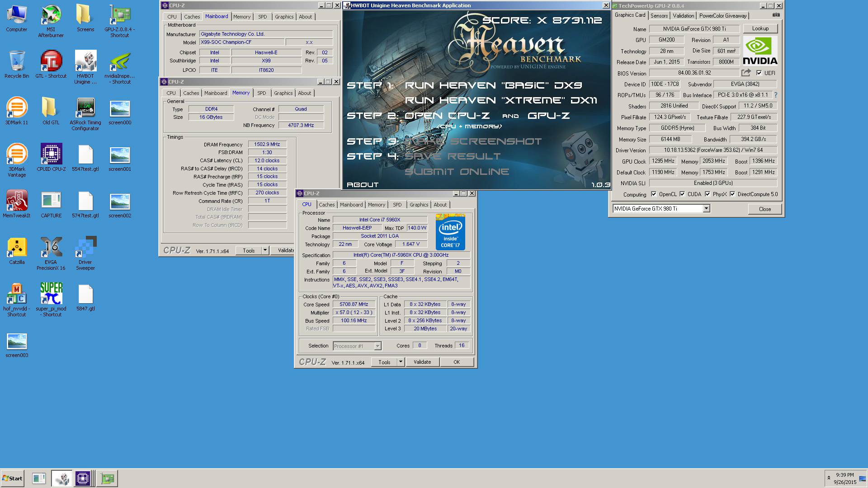The width and height of the screenshot is (868, 488).
Task: Open the CAPTURE desktop icon
Action: (x=51, y=204)
